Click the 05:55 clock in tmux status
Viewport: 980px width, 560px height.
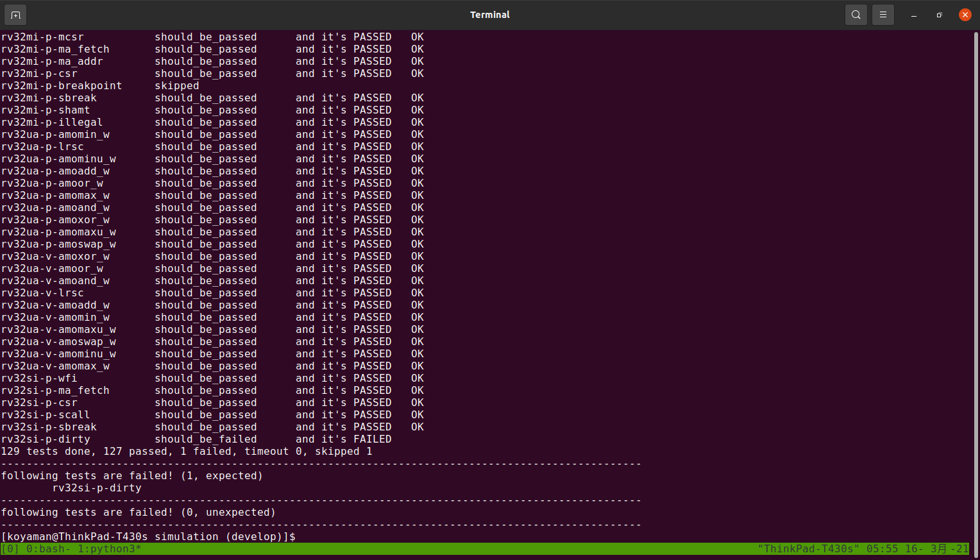(x=882, y=549)
